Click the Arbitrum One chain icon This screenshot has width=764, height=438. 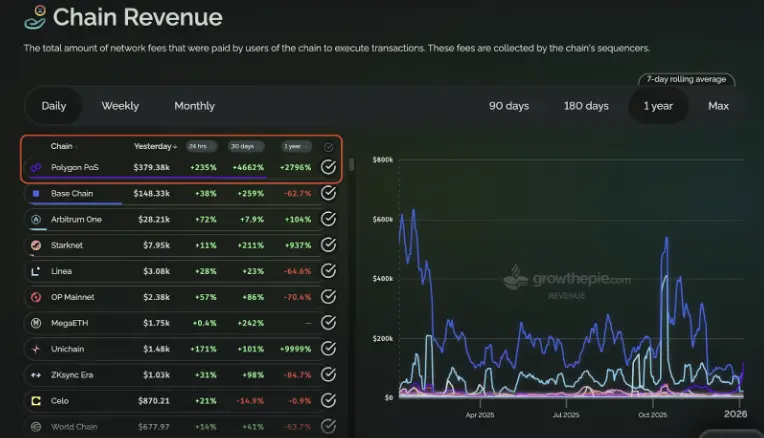coord(36,219)
